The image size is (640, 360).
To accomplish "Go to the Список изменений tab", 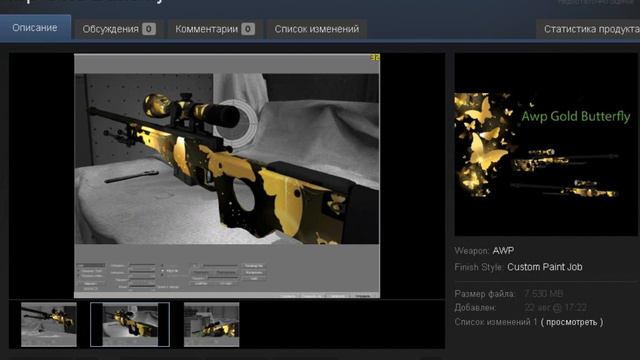I will 317,29.
